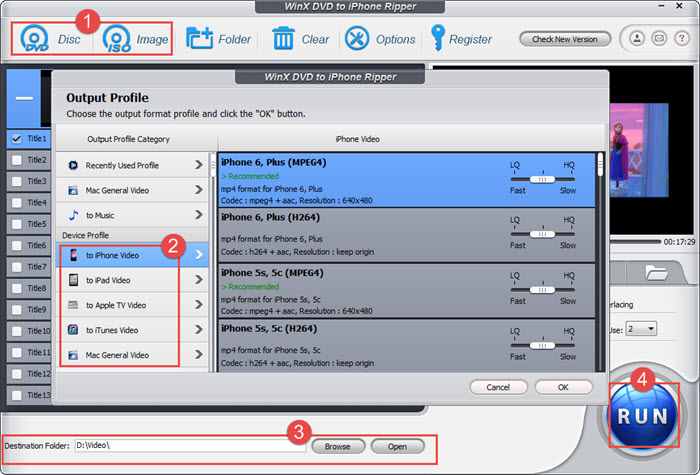Click the Recently Used Profile icon
The width and height of the screenshot is (700, 475).
pyautogui.click(x=73, y=166)
